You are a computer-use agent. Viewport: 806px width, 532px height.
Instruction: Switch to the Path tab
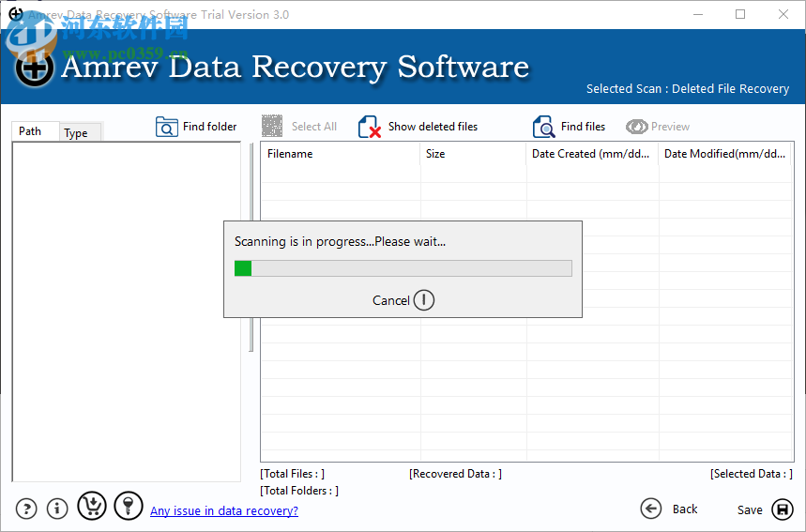point(36,131)
